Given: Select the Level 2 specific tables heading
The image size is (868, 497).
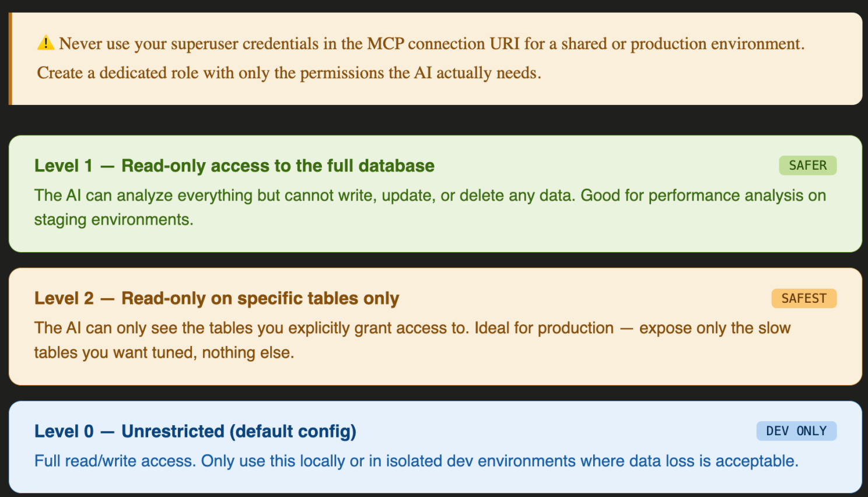Looking at the screenshot, I should 216,298.
